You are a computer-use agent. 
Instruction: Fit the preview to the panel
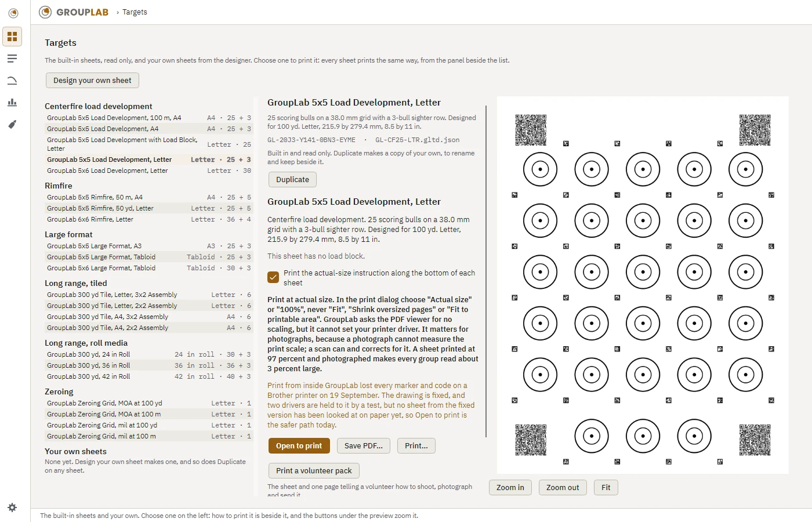coord(606,488)
